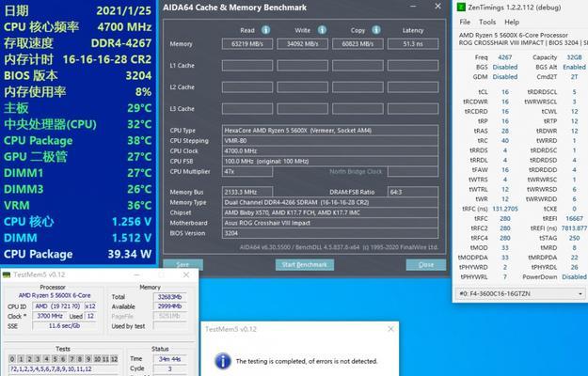Click the info icon next to Copy
This screenshot has height=376, width=588.
coord(376,30)
